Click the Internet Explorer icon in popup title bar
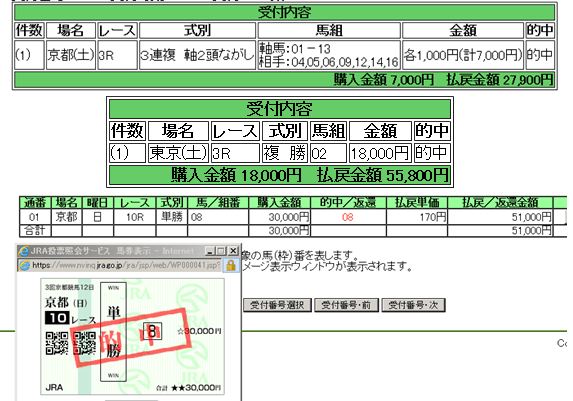The height and width of the screenshot is (401, 573). pyautogui.click(x=24, y=251)
